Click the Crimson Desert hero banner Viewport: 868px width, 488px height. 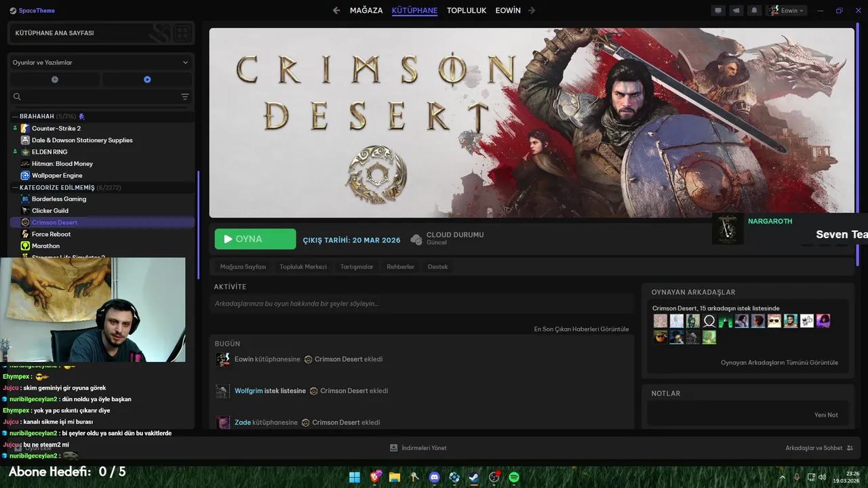pos(532,123)
